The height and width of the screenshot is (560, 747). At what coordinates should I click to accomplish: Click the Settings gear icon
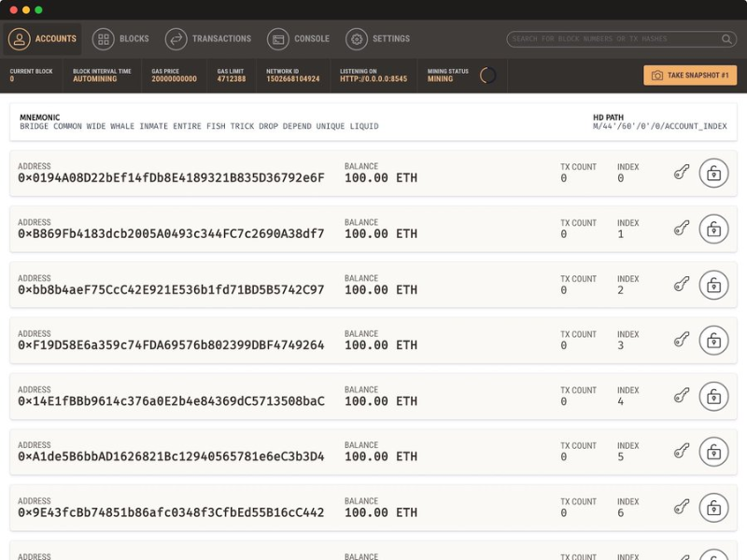(355, 39)
